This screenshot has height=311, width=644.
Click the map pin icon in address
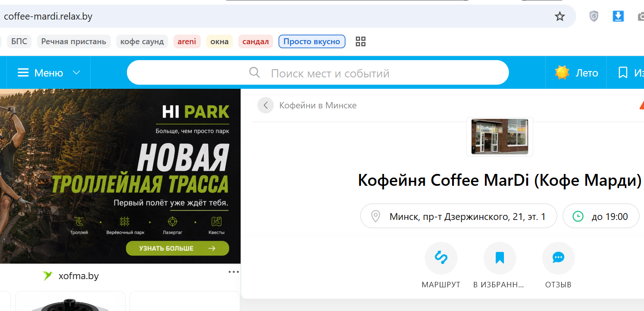point(376,216)
